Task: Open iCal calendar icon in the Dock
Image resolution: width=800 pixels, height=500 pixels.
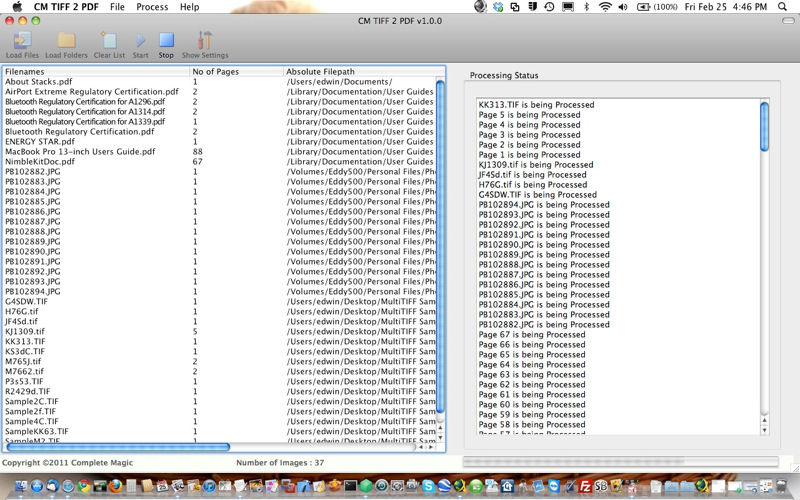Action: click(x=162, y=486)
